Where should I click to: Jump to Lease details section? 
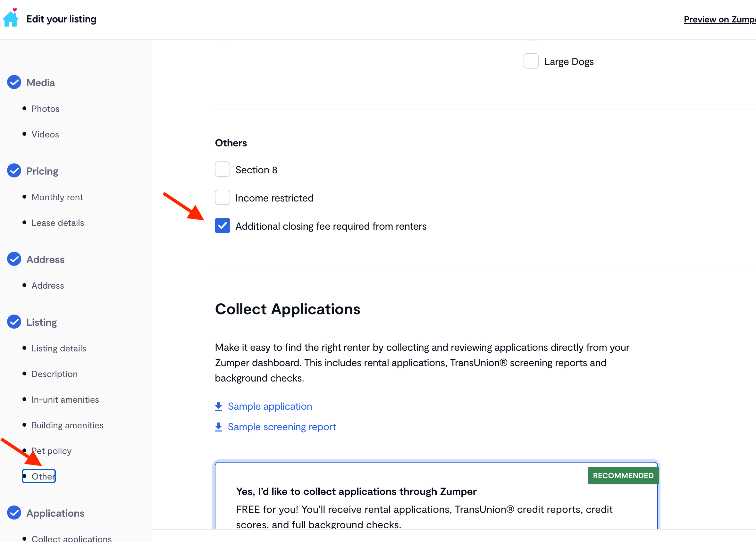(58, 223)
